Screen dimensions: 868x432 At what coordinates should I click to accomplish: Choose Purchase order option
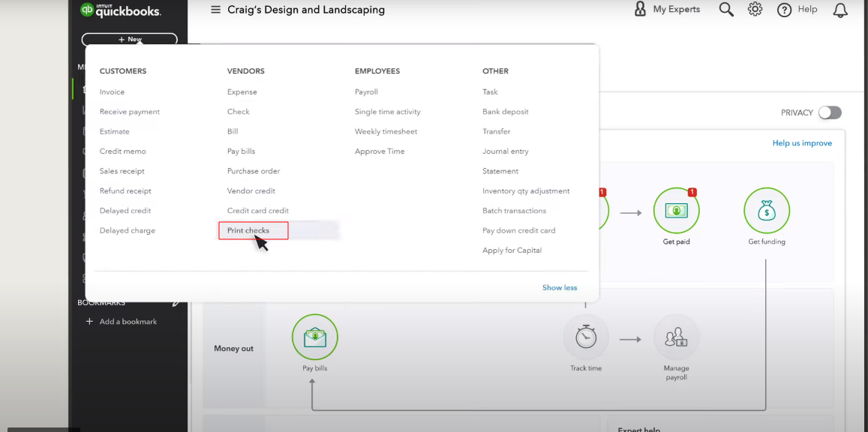pyautogui.click(x=254, y=171)
